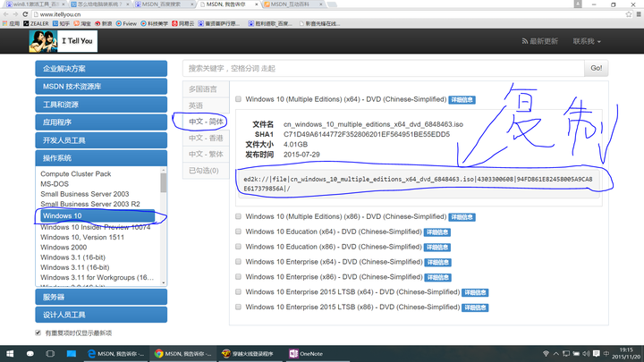Image resolution: width=644 pixels, height=362 pixels.
Task: Click the OS list scrollbar thumb
Action: (x=164, y=182)
